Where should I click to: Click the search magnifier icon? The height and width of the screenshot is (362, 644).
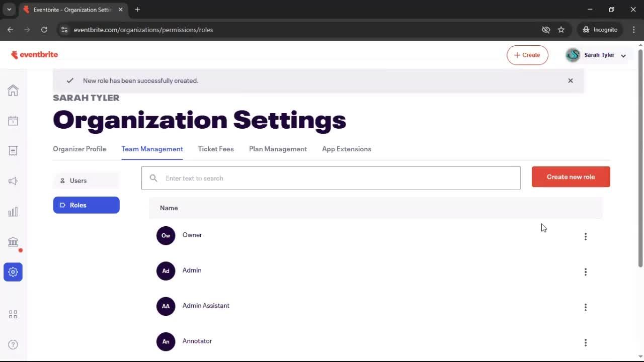tap(153, 178)
